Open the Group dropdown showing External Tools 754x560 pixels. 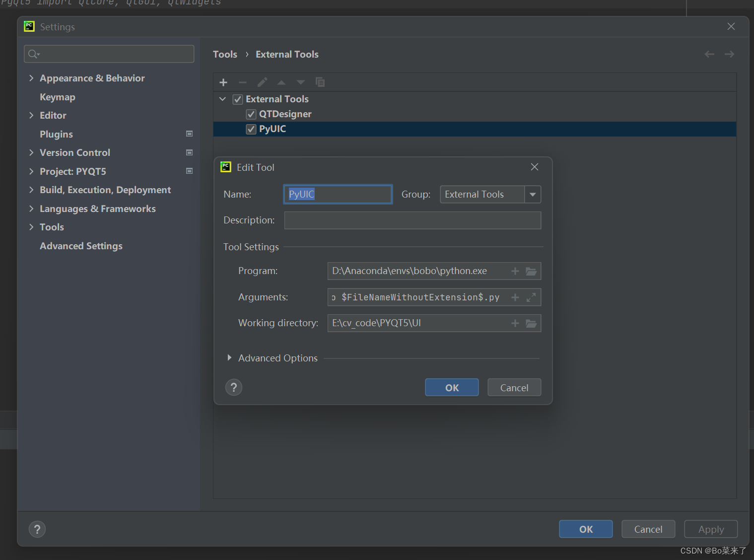coord(532,194)
